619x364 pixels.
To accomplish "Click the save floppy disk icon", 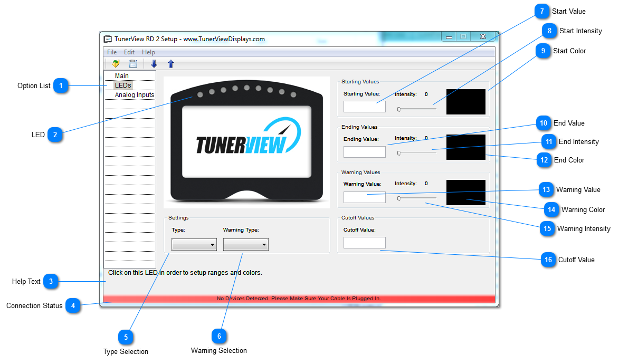I will click(x=133, y=63).
